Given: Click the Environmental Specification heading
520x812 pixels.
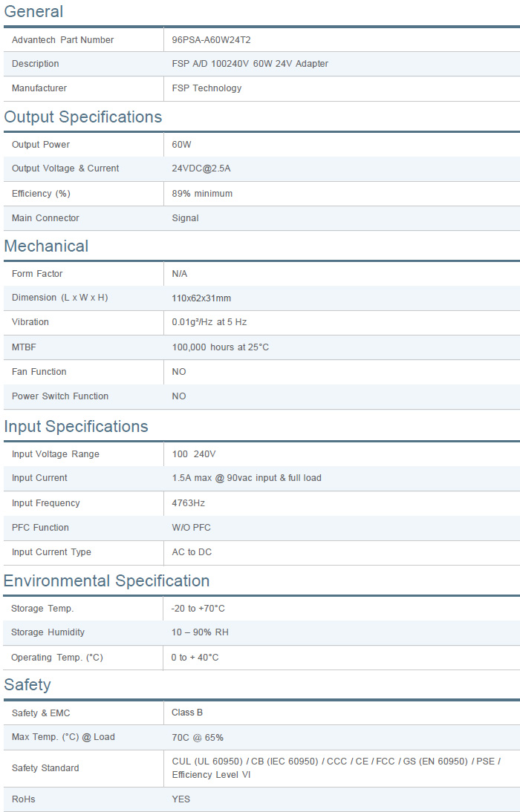Looking at the screenshot, I should [106, 581].
